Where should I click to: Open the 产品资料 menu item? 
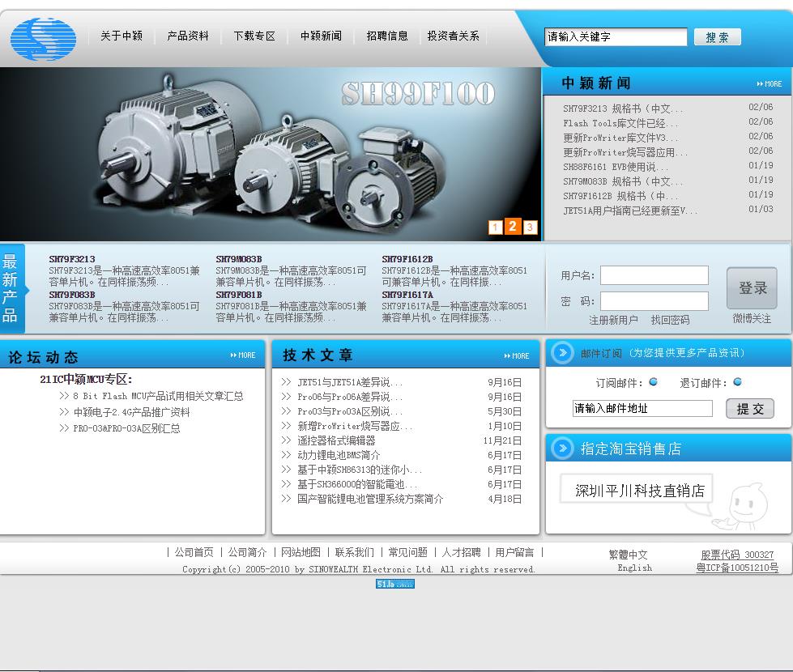pos(188,36)
